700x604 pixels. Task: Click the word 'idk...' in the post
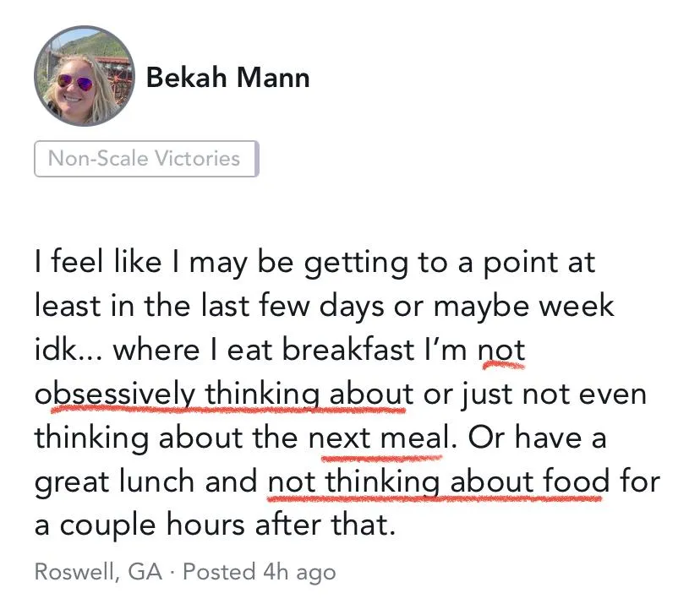click(x=68, y=349)
